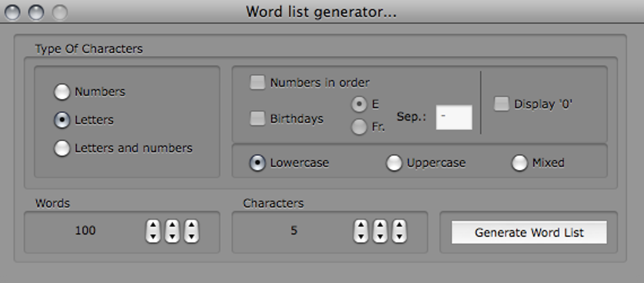The width and height of the screenshot is (644, 283).
Task: Click the middle Words stepper
Action: click(x=172, y=231)
